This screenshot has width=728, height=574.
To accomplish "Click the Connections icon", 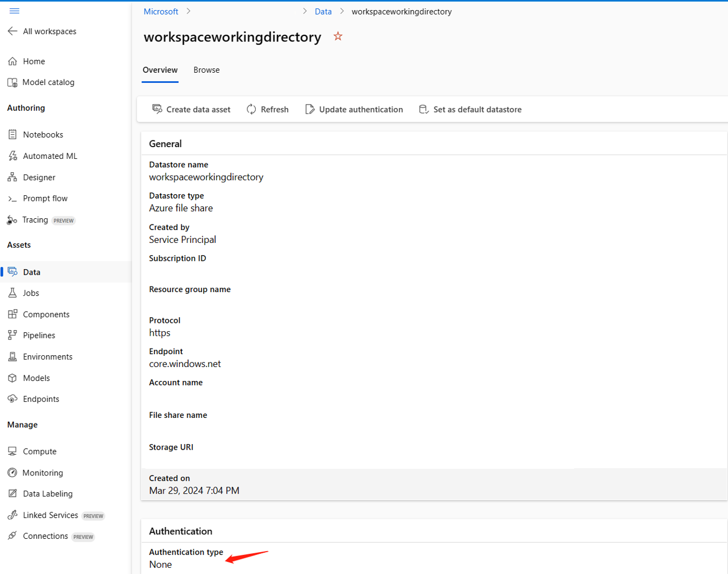I will tap(12, 536).
